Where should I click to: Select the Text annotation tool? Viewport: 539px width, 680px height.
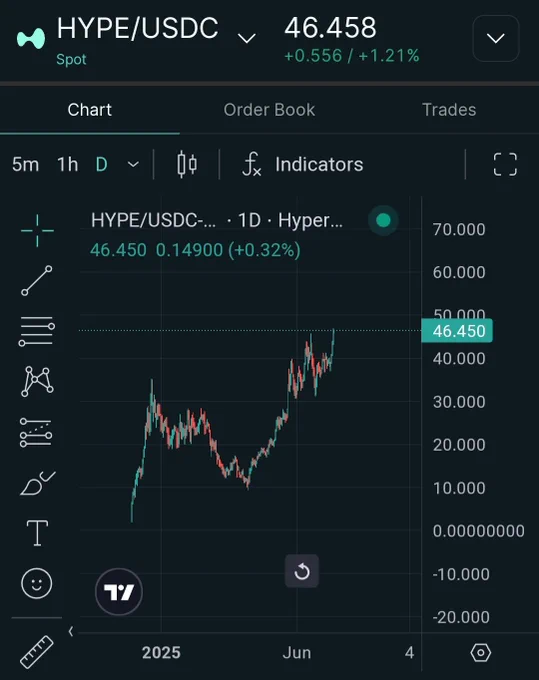[37, 533]
